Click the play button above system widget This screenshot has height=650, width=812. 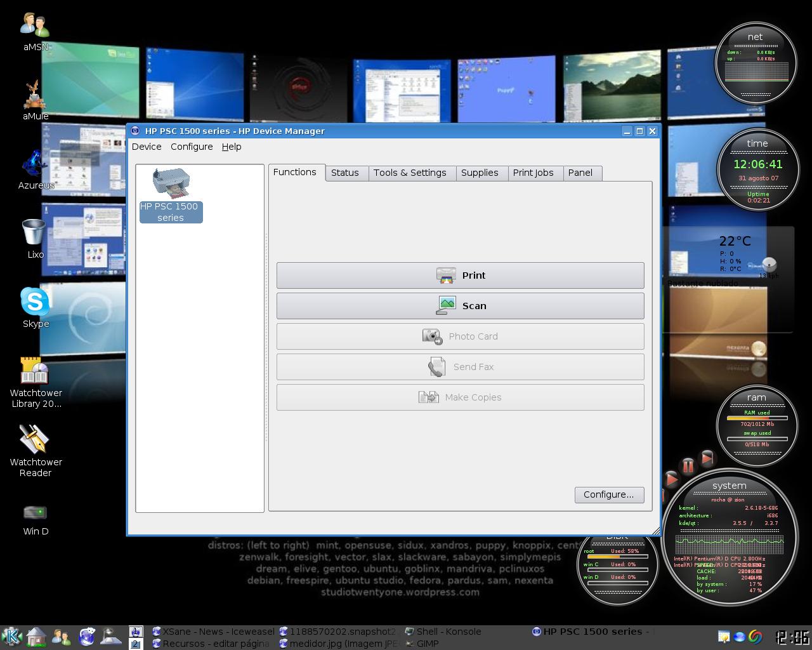coord(671,479)
